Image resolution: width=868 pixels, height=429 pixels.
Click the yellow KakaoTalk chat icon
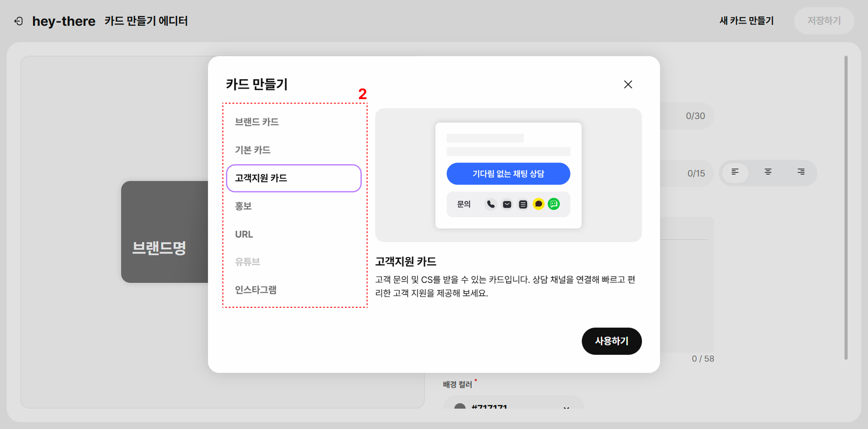(538, 204)
